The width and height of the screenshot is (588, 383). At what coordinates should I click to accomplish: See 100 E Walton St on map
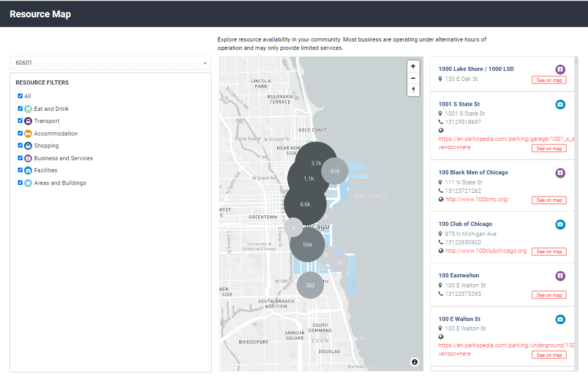549,355
